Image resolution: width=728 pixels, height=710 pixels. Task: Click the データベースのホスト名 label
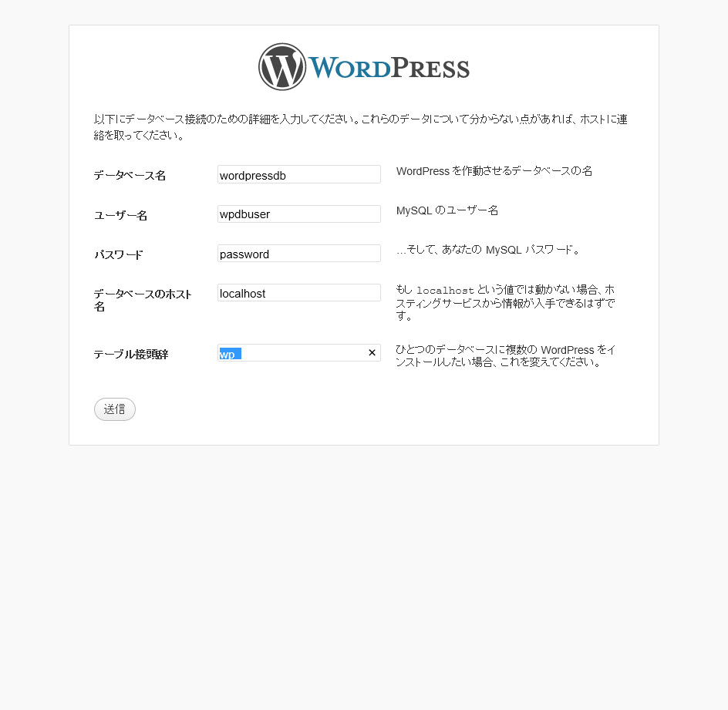point(143,300)
